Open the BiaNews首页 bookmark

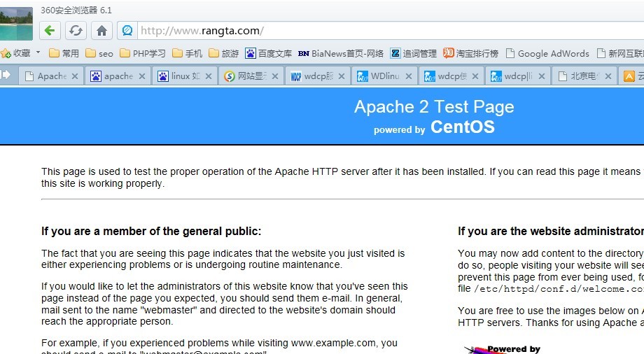tap(340, 53)
